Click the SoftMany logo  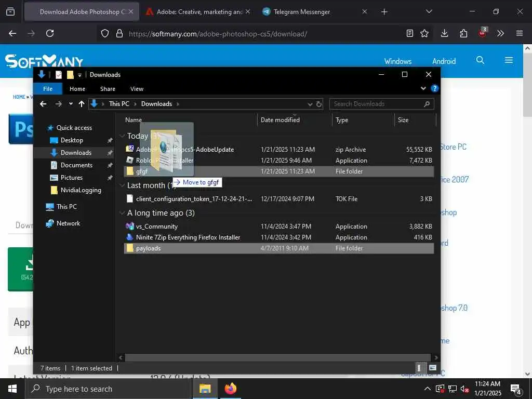[44, 61]
